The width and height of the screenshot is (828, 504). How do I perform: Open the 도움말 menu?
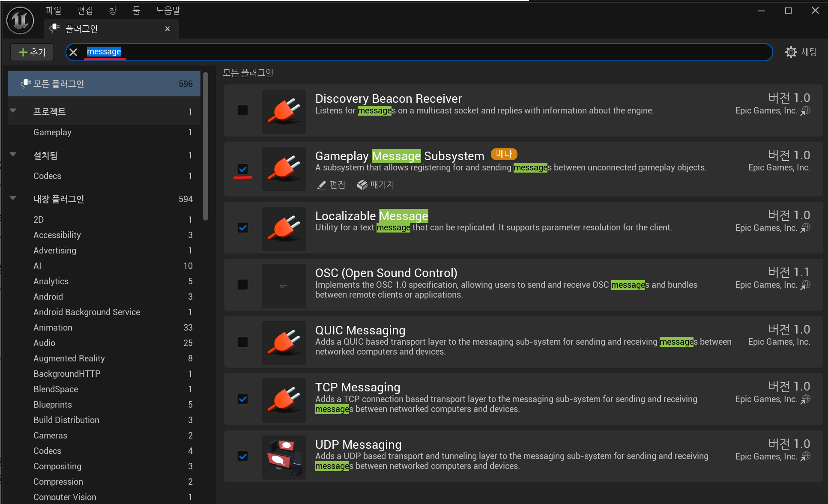[x=167, y=10]
